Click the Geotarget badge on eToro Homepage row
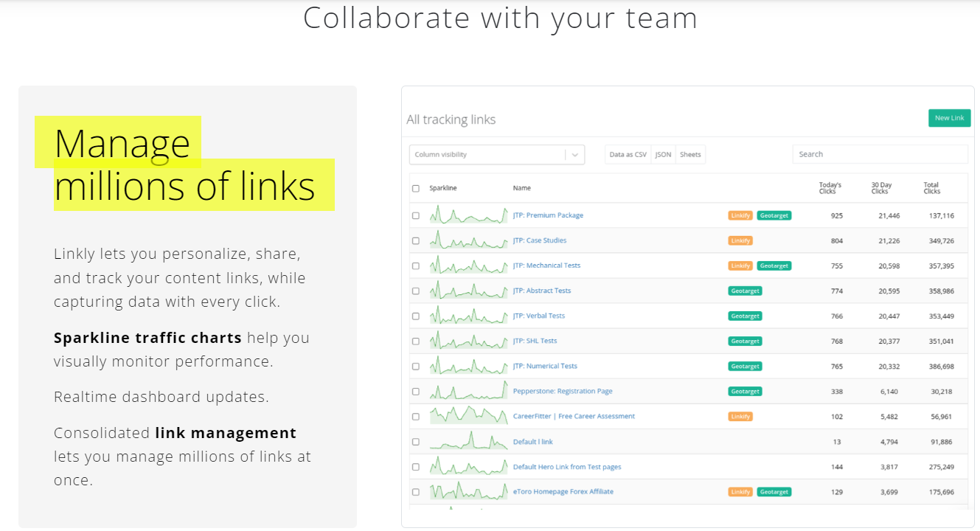Viewport: 980px width, 531px height. [774, 492]
